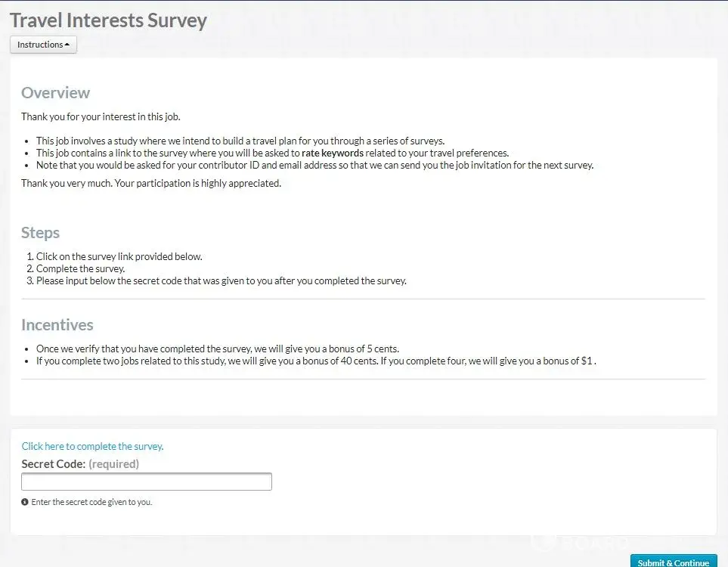Collapse the Instructions panel
This screenshot has height=567, width=728.
[43, 45]
